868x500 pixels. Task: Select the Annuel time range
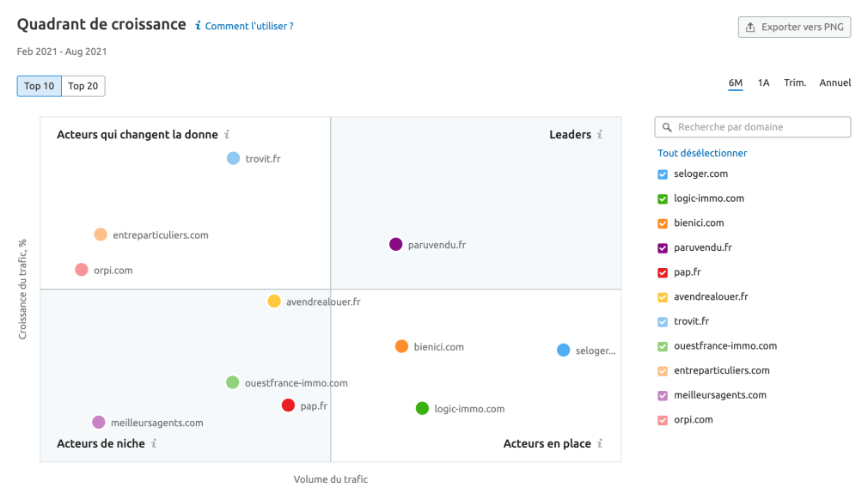(834, 83)
